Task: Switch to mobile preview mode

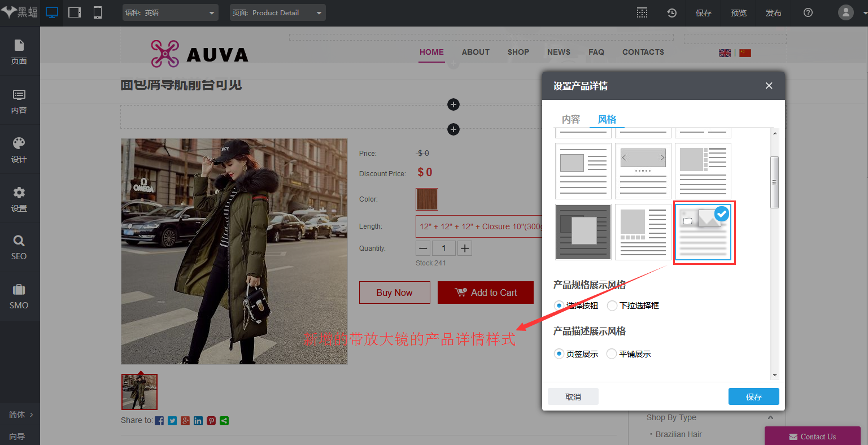Action: tap(97, 12)
